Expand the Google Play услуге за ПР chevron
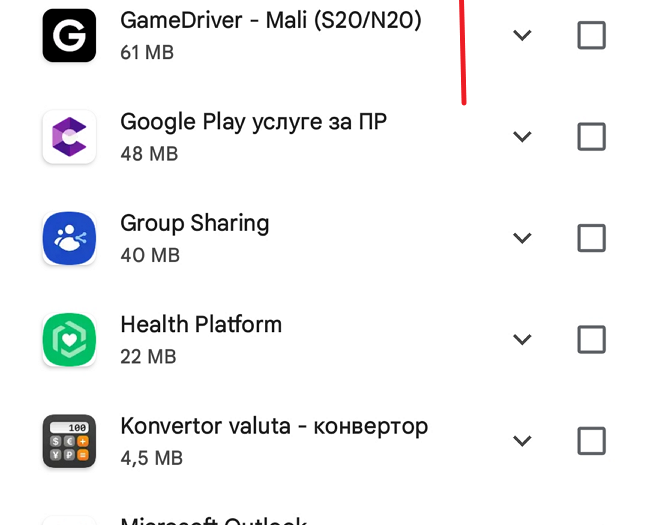 click(x=522, y=136)
